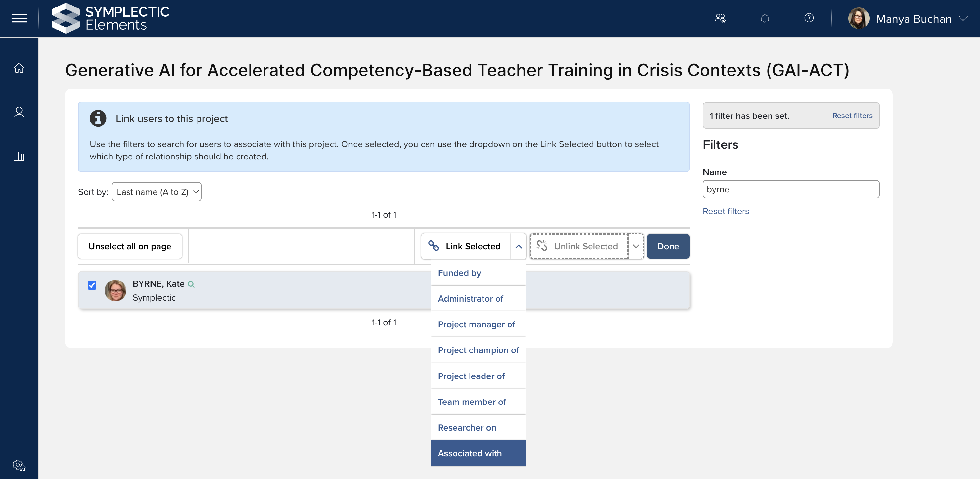The image size is (980, 479).
Task: Open the notifications bell
Action: click(765, 18)
